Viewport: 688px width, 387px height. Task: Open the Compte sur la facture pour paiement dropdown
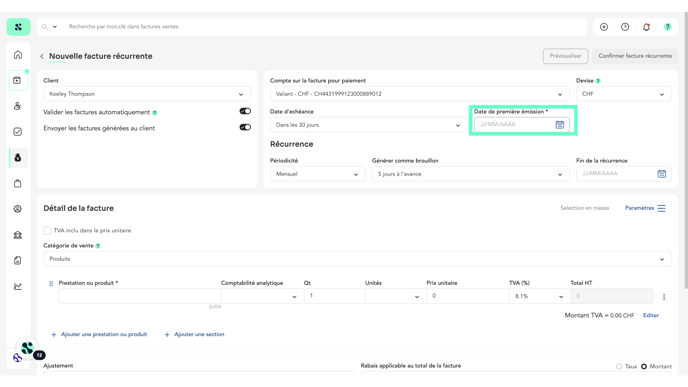[419, 94]
